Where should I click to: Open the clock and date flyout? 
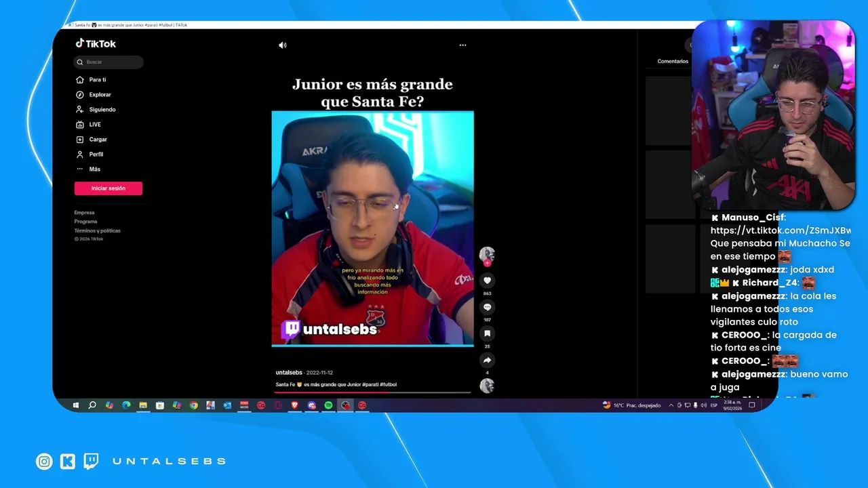(732, 405)
